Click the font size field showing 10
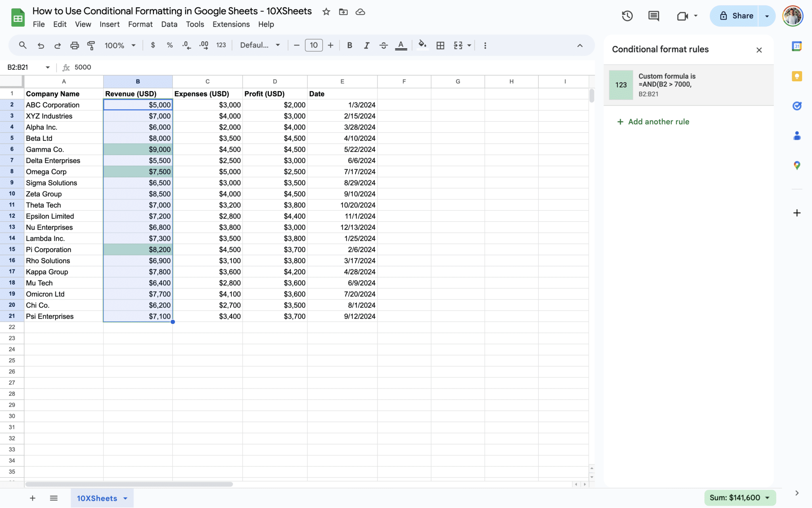The height and width of the screenshot is (508, 812). (314, 45)
